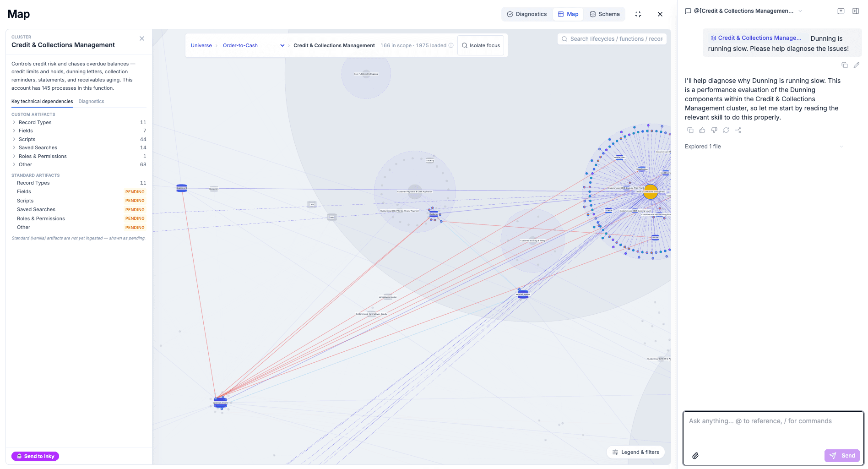Edit the user message pencil icon
This screenshot has height=469, width=868.
click(x=857, y=65)
